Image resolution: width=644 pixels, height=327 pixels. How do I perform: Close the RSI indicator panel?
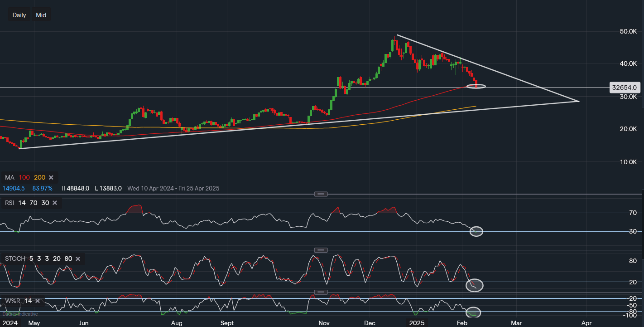pyautogui.click(x=55, y=203)
